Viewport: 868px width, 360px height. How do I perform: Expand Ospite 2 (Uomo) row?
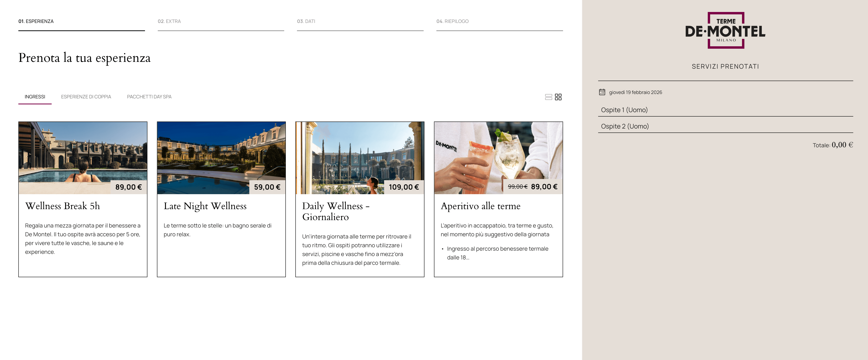pyautogui.click(x=625, y=126)
